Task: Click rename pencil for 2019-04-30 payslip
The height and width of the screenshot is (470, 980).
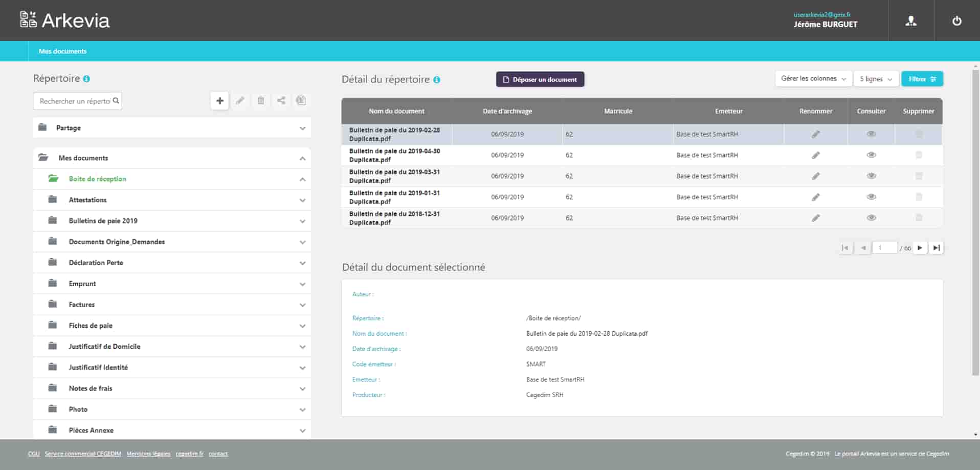Action: click(815, 155)
